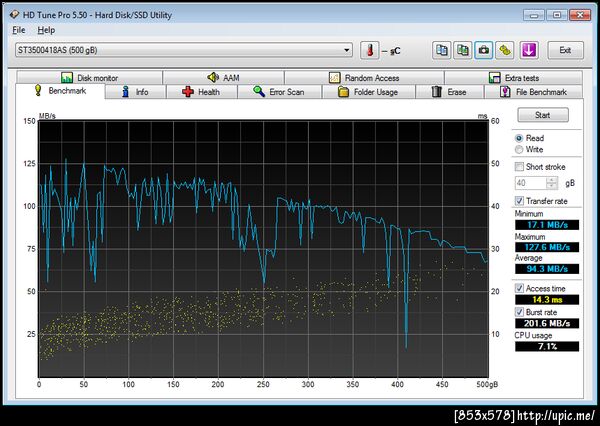Click the 7.1% CPU usage value
Screen dimensions: 600x426
[x=547, y=346]
